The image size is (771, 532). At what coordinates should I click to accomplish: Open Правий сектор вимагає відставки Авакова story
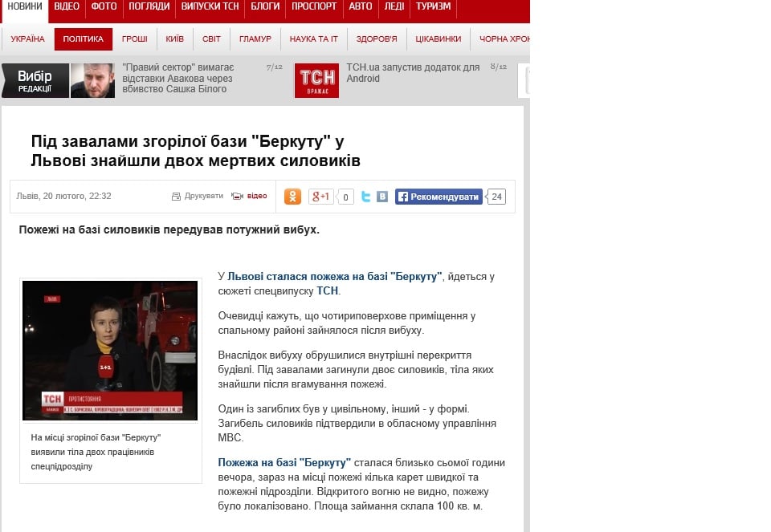click(x=177, y=78)
